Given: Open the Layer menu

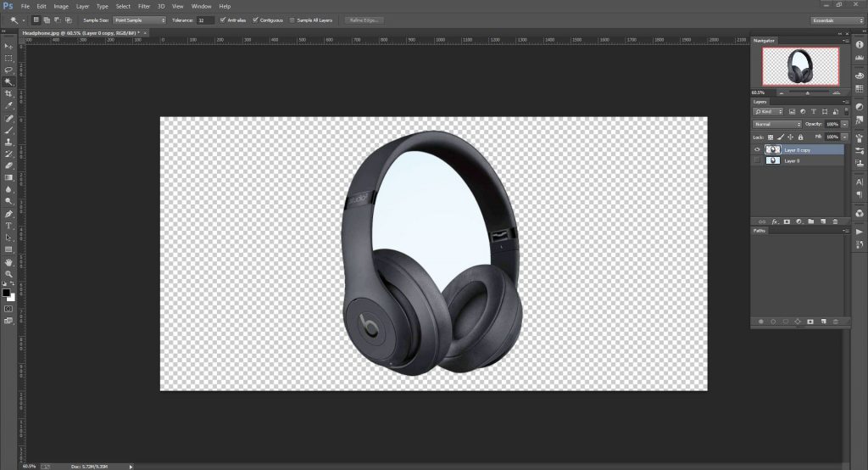Looking at the screenshot, I should pos(82,6).
